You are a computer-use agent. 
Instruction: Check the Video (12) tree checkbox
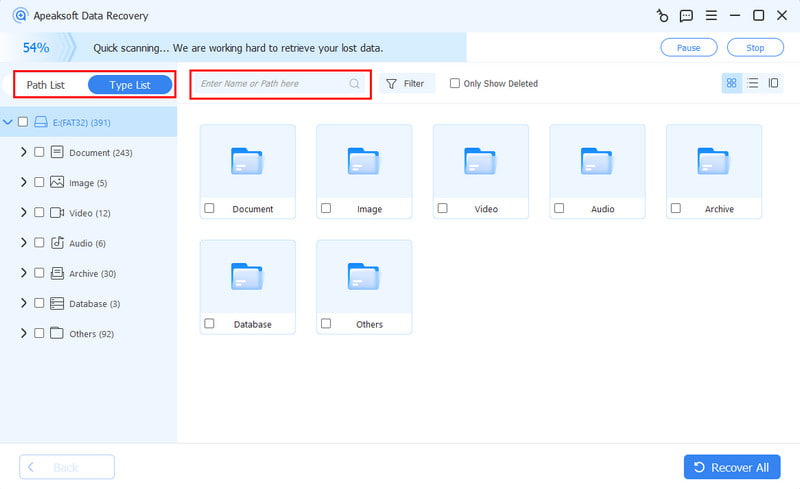(x=39, y=212)
